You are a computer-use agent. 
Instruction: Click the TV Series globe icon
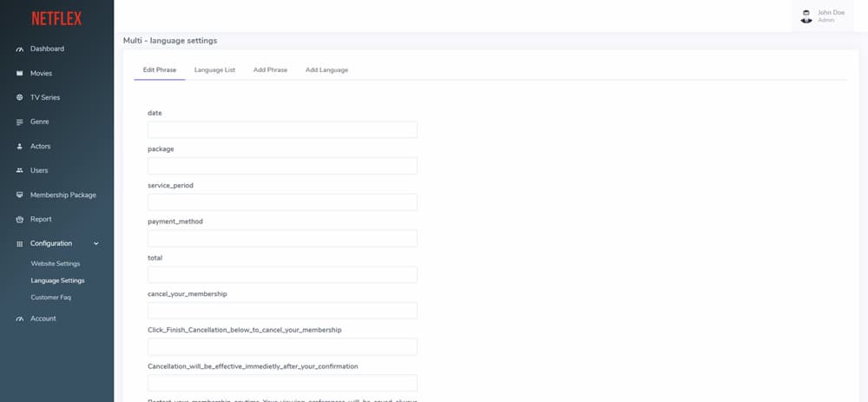[19, 97]
